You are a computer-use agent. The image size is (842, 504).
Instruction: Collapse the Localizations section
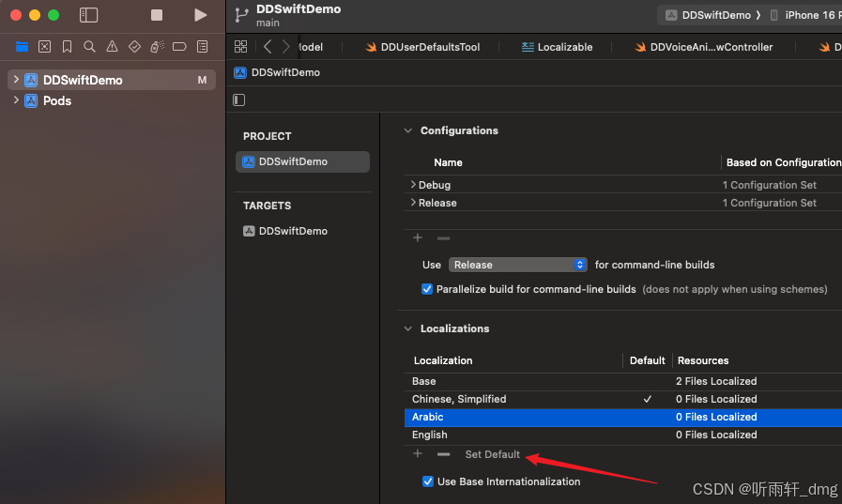[408, 328]
